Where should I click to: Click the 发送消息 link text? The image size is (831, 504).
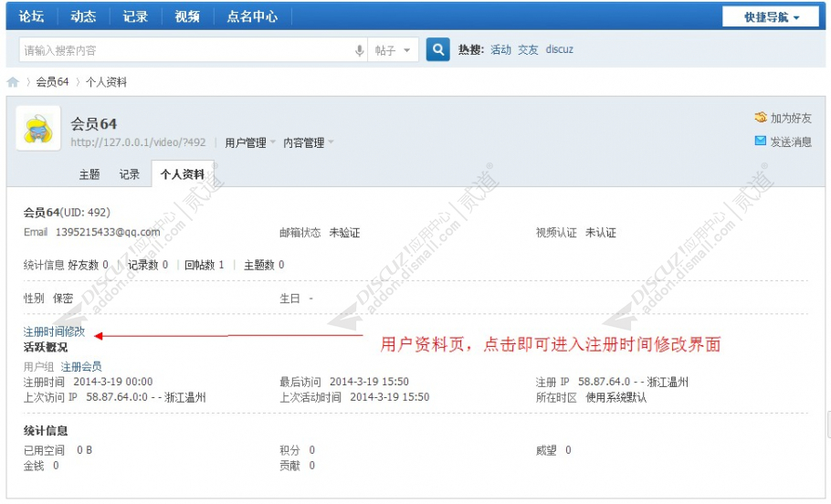pyautogui.click(x=791, y=142)
